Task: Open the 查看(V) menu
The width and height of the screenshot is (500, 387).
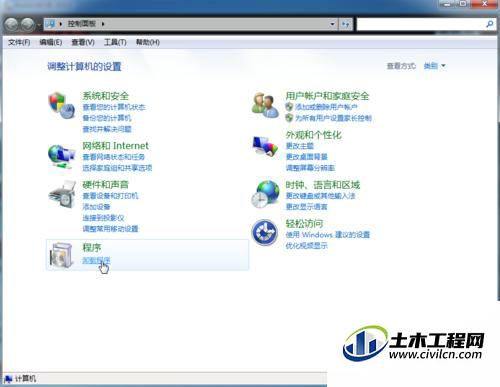Action: click(83, 42)
